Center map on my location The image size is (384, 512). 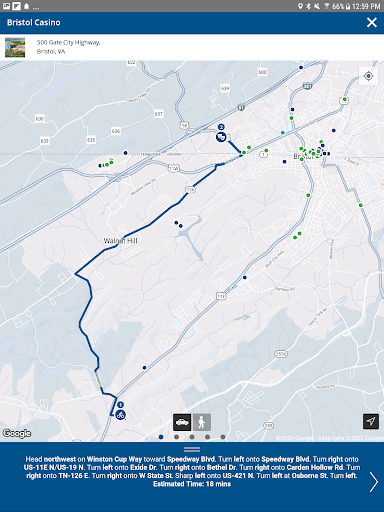[x=368, y=76]
